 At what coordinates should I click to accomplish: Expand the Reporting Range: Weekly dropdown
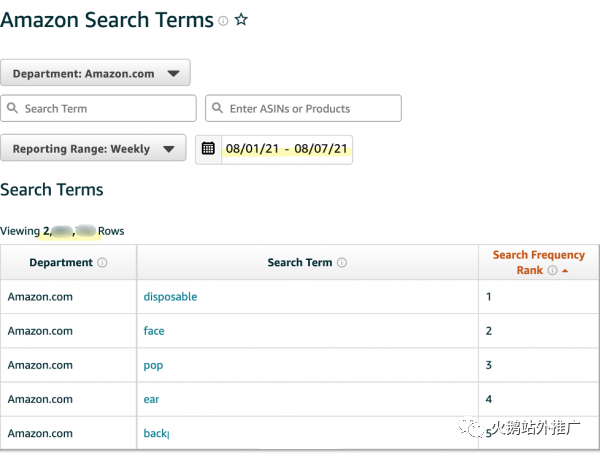[93, 149]
